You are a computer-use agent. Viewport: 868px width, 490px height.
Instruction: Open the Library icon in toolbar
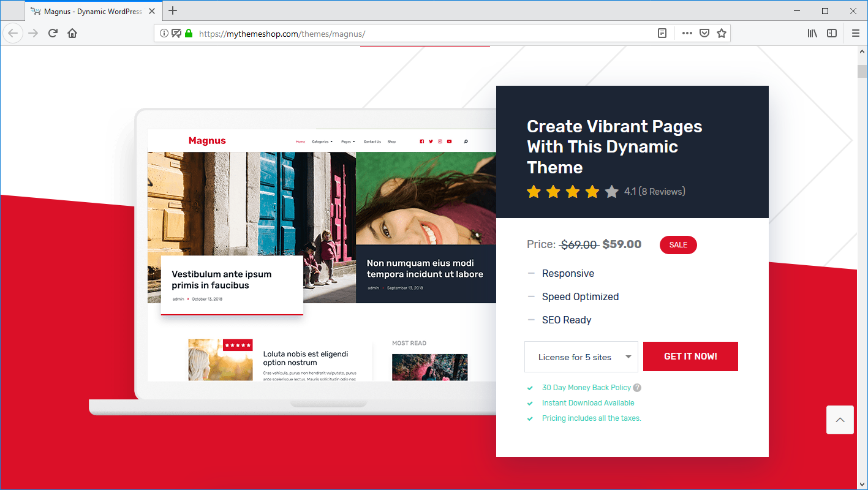click(x=812, y=34)
